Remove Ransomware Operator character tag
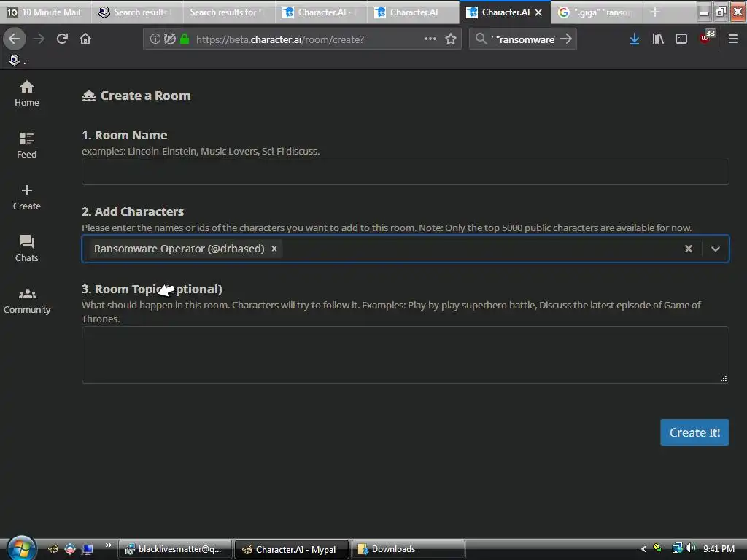 point(274,249)
